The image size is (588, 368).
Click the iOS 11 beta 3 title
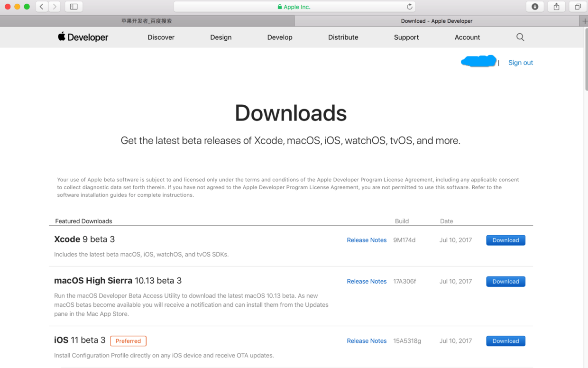80,340
